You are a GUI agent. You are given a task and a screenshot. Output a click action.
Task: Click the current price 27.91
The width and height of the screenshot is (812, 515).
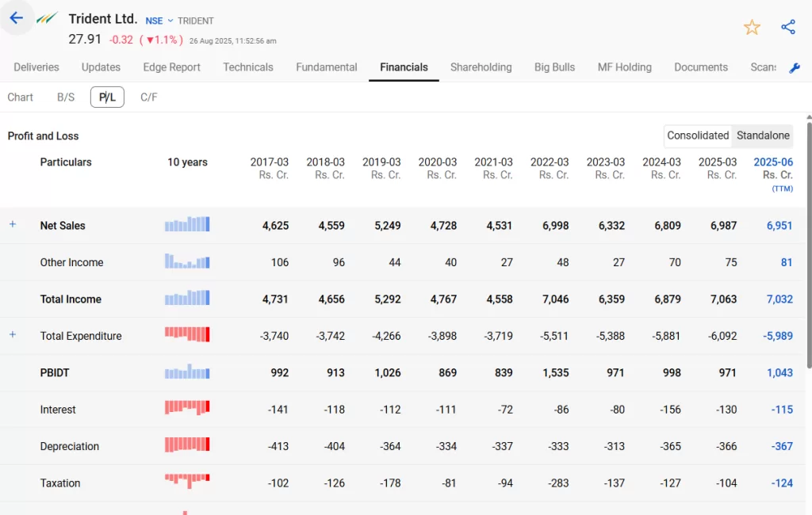85,40
